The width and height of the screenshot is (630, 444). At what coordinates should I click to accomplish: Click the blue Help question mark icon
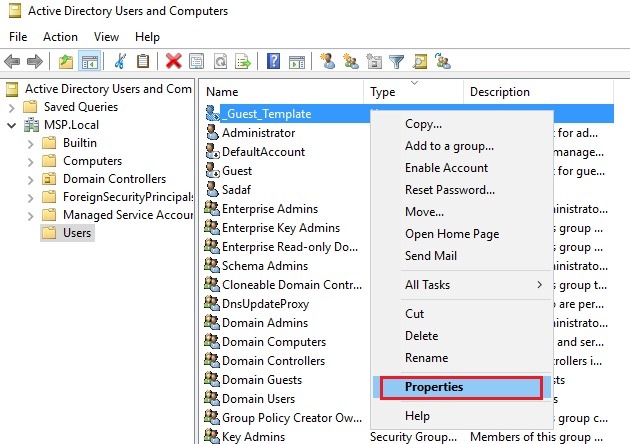pos(272,62)
